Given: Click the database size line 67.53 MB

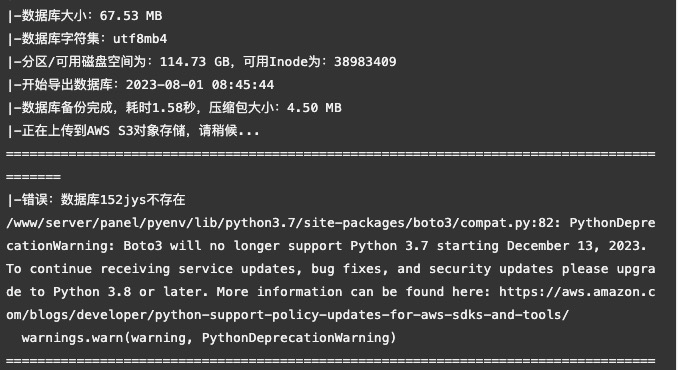Looking at the screenshot, I should pyautogui.click(x=85, y=16).
